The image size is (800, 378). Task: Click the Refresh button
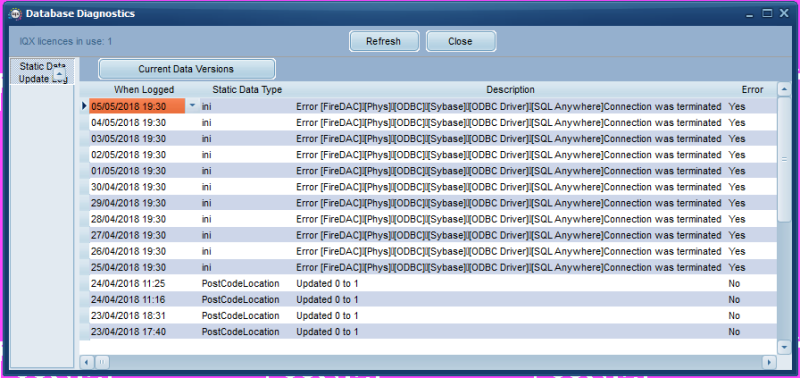(384, 41)
